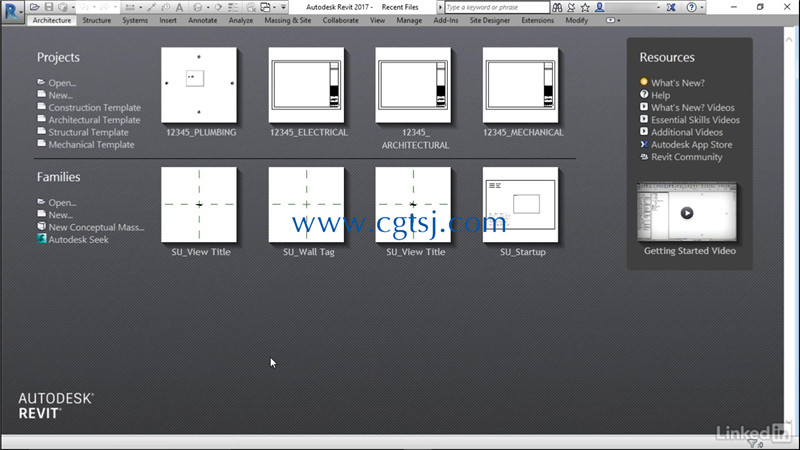Switch to the Systems ribbon tab
800x450 pixels.
click(x=135, y=20)
